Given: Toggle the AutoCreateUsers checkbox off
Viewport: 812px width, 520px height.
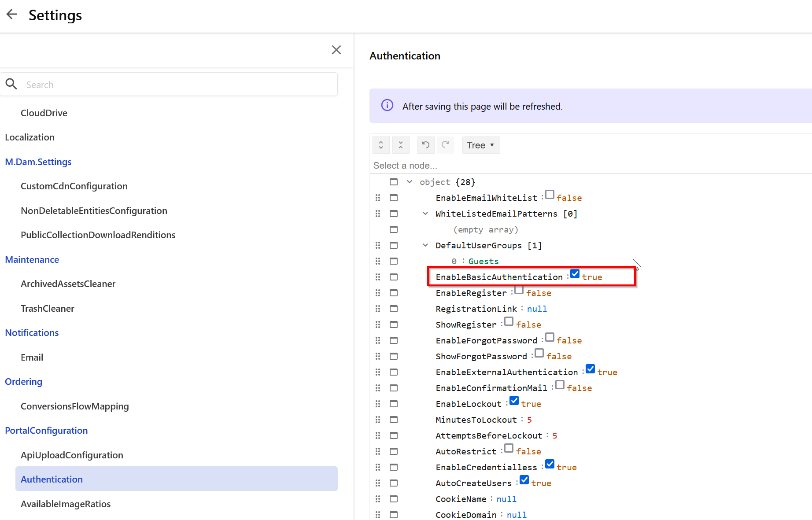Looking at the screenshot, I should click(x=524, y=480).
